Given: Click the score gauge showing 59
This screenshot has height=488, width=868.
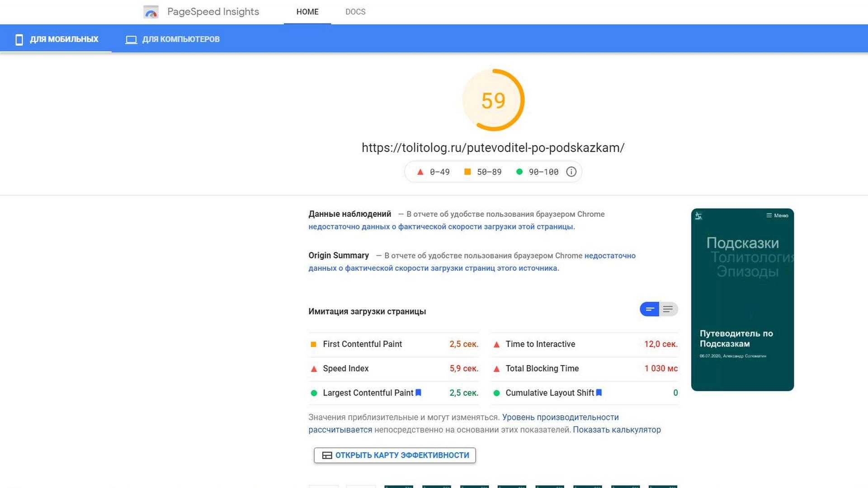Looking at the screenshot, I should (x=493, y=100).
